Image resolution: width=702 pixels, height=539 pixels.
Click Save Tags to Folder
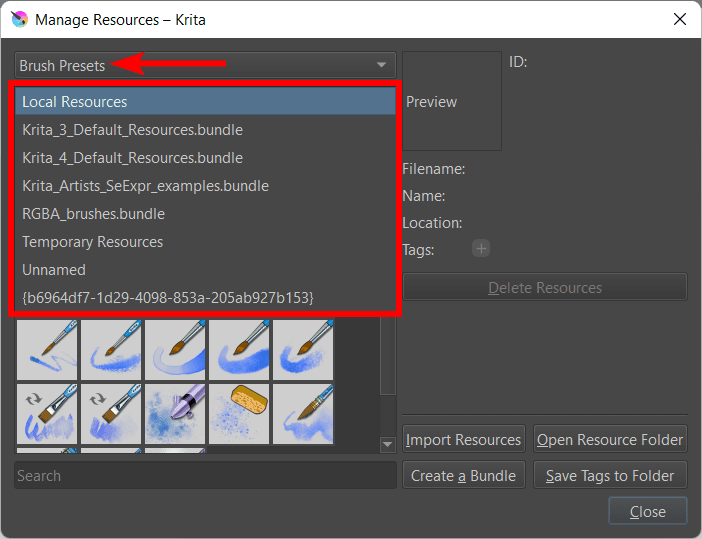[x=610, y=476]
